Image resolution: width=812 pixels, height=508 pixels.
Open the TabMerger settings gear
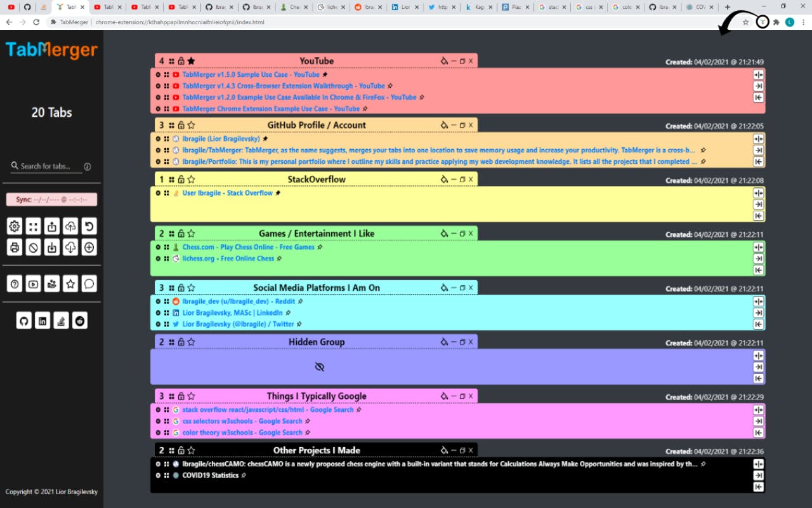pyautogui.click(x=15, y=226)
